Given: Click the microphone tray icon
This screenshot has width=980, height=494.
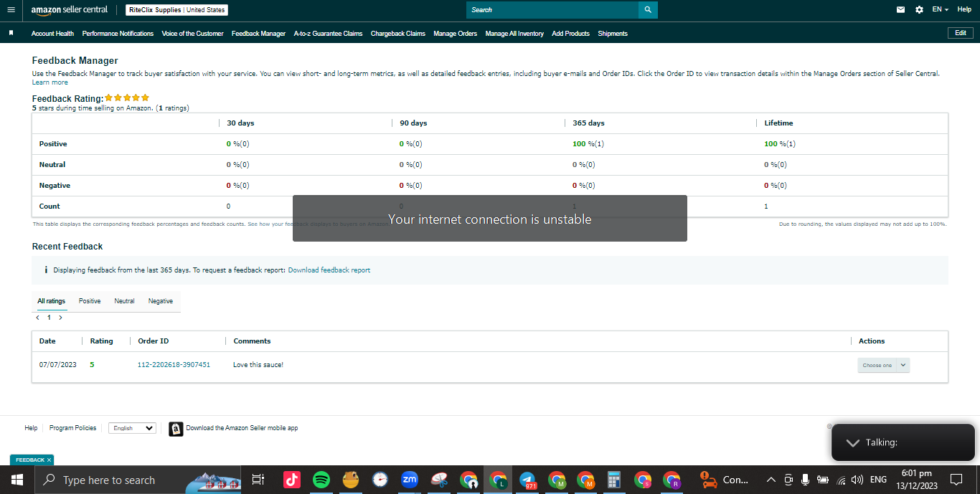Looking at the screenshot, I should 806,480.
